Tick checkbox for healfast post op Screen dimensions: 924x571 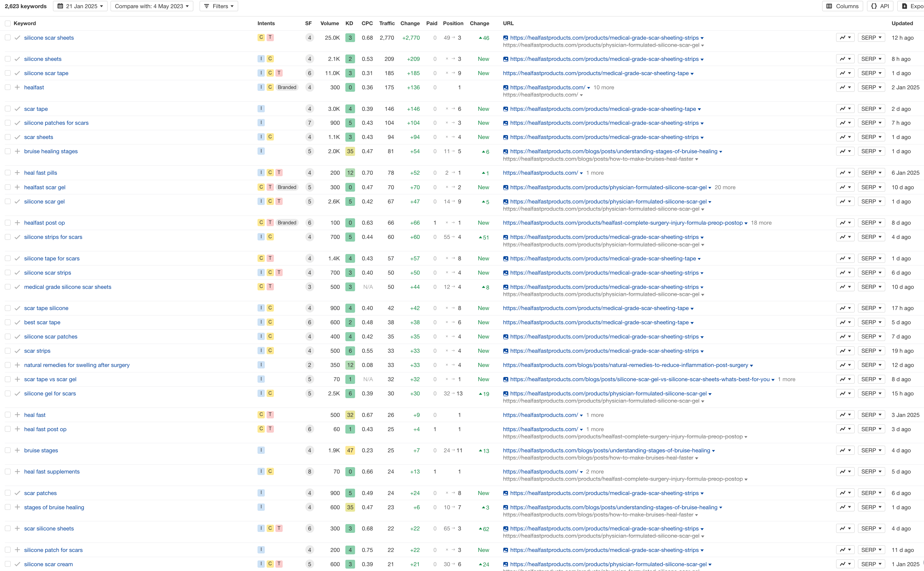(x=8, y=223)
